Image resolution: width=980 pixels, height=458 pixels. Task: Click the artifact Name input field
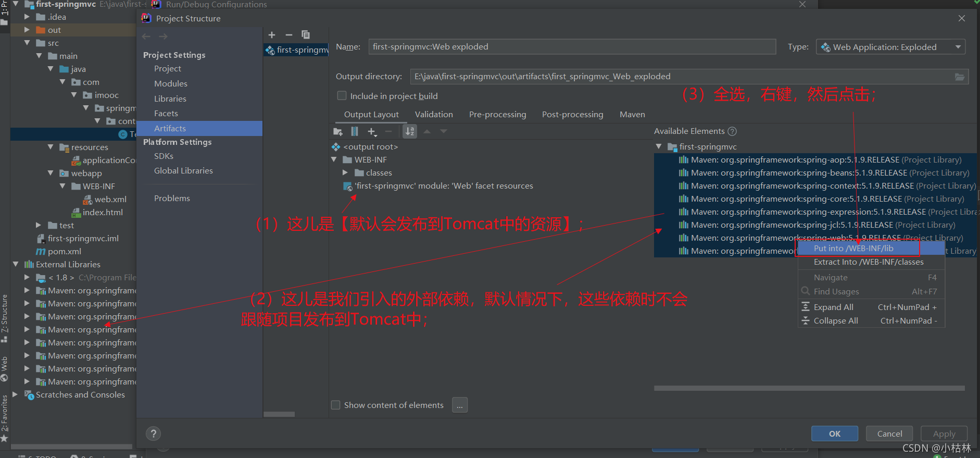click(572, 47)
